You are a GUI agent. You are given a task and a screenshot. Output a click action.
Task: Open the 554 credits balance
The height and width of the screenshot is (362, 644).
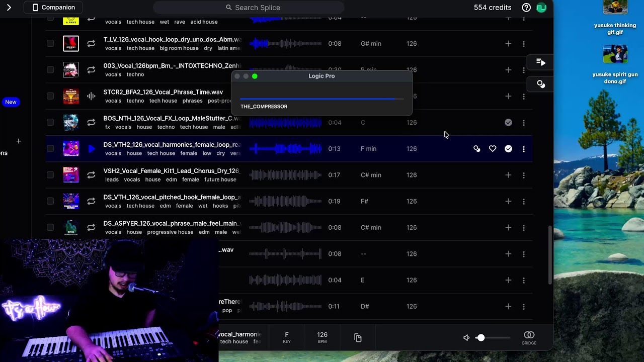493,8
